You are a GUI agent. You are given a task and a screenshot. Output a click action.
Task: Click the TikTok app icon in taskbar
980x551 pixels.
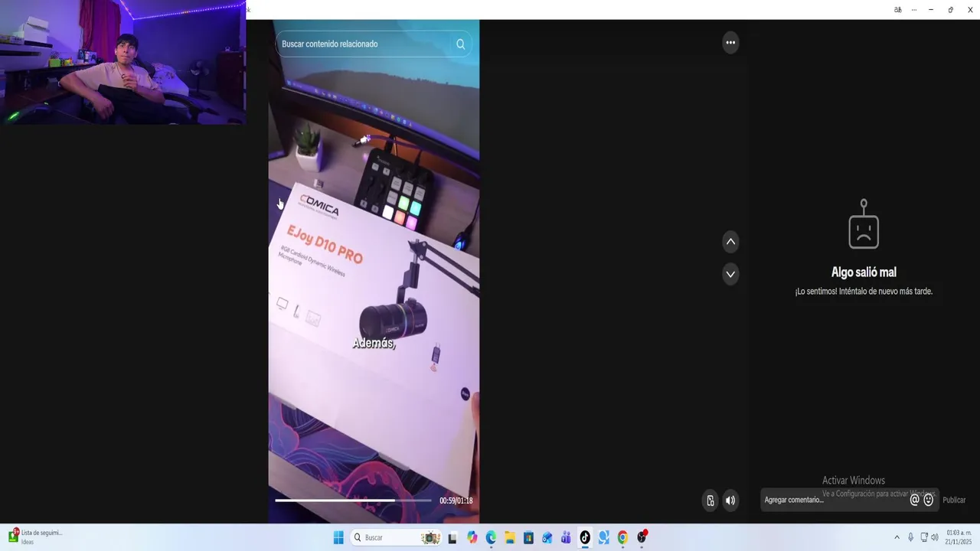(x=585, y=537)
